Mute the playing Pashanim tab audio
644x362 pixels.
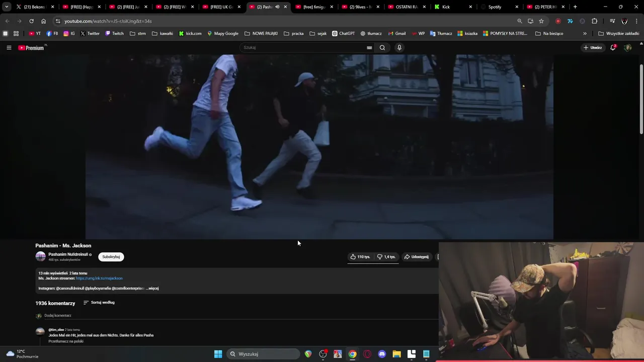click(277, 7)
